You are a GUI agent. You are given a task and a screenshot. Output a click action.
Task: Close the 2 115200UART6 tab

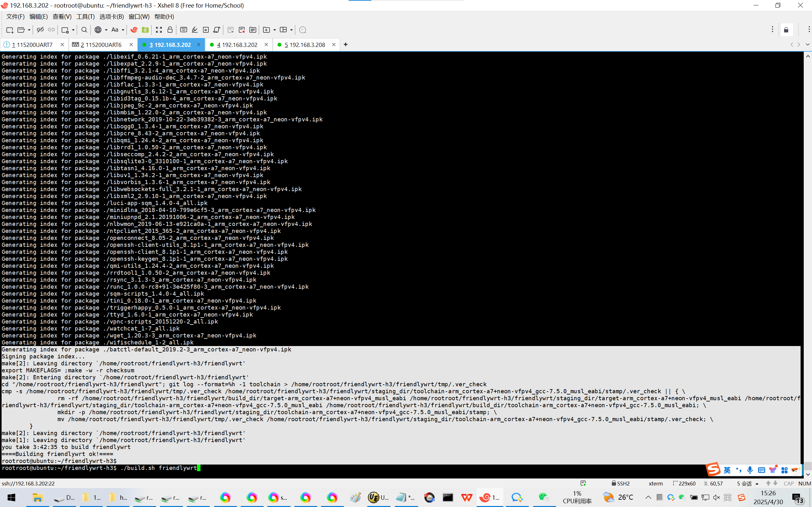point(131,45)
